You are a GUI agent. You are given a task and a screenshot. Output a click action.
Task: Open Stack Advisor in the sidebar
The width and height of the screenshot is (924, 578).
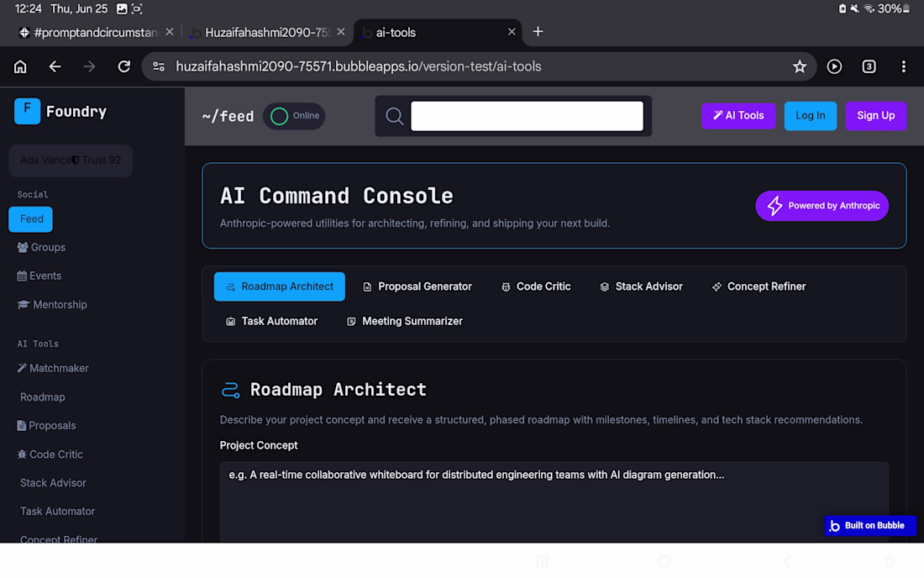pyautogui.click(x=53, y=482)
